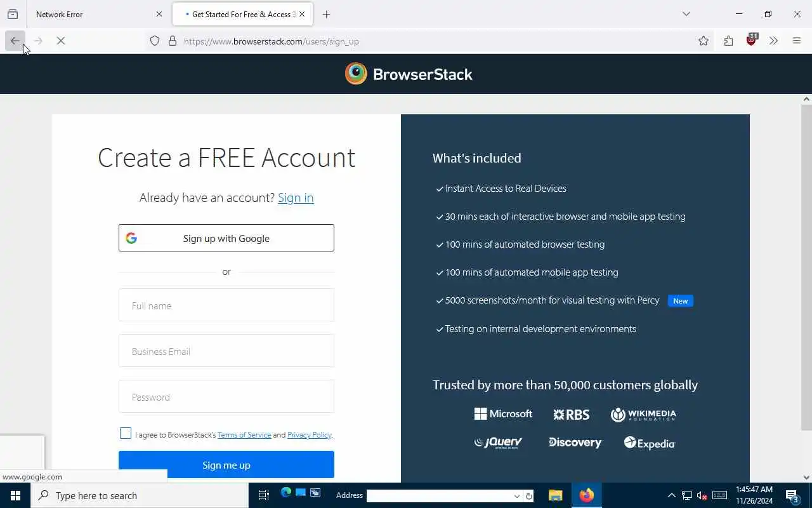Click the scrollbar up arrow
The height and width of the screenshot is (508, 812).
pyautogui.click(x=806, y=99)
